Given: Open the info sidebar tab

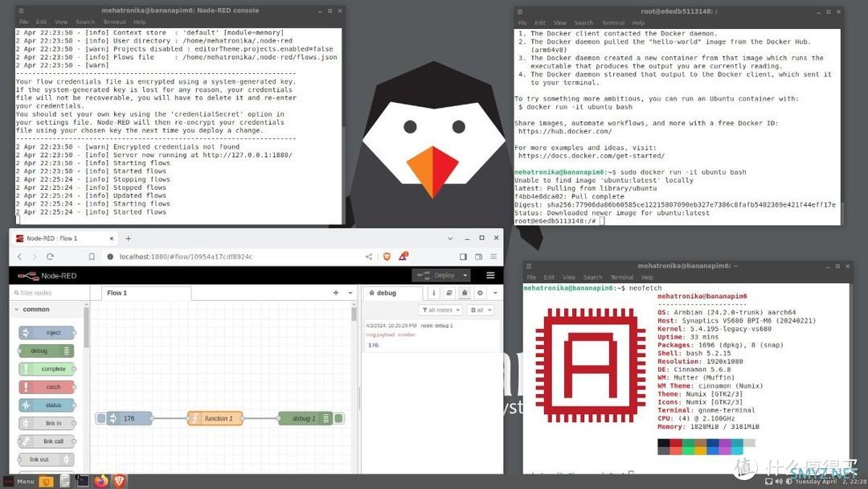Looking at the screenshot, I should point(433,293).
